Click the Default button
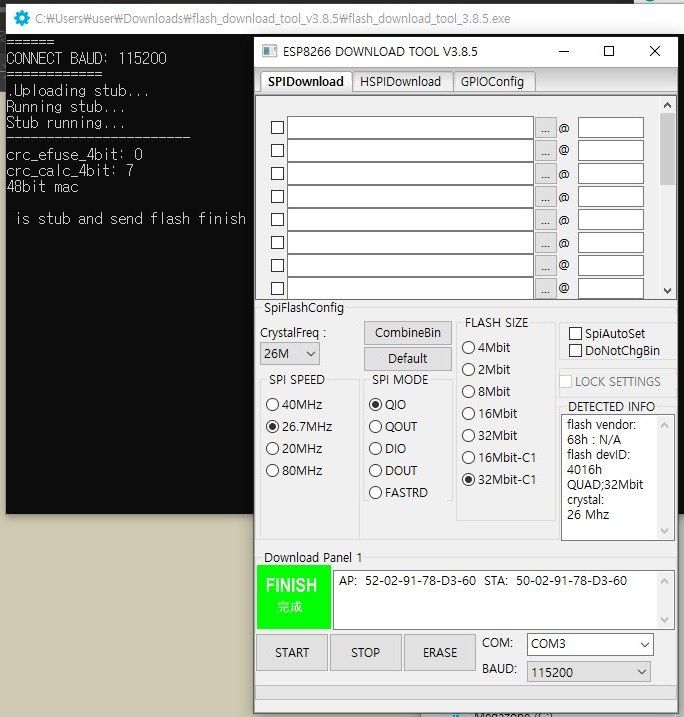The height and width of the screenshot is (717, 684). [x=408, y=358]
